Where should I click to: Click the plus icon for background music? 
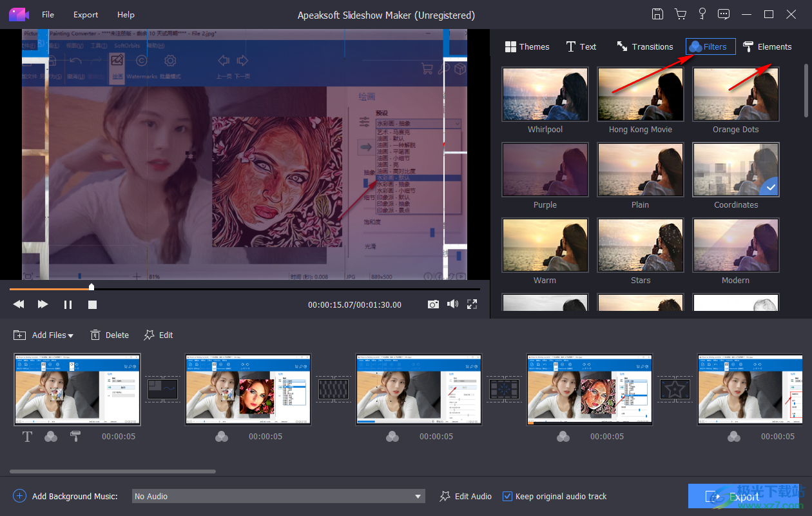(x=19, y=496)
